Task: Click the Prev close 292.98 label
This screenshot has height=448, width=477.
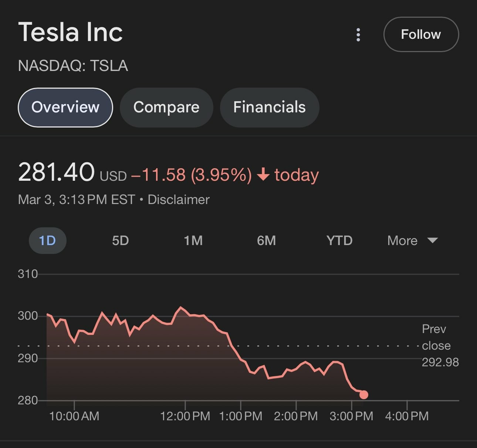Action: (x=440, y=346)
